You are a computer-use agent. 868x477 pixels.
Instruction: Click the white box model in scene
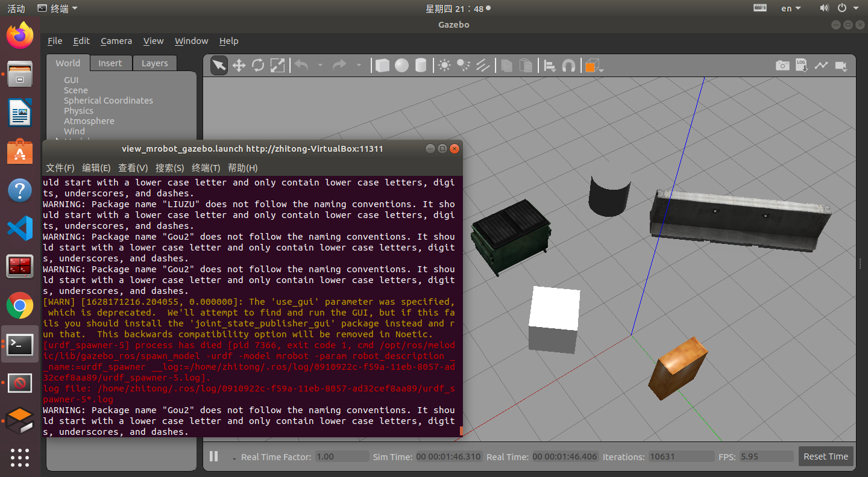(x=554, y=319)
